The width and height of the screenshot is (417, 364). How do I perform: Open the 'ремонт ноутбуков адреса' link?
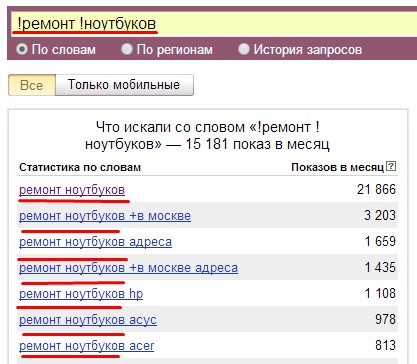point(96,242)
